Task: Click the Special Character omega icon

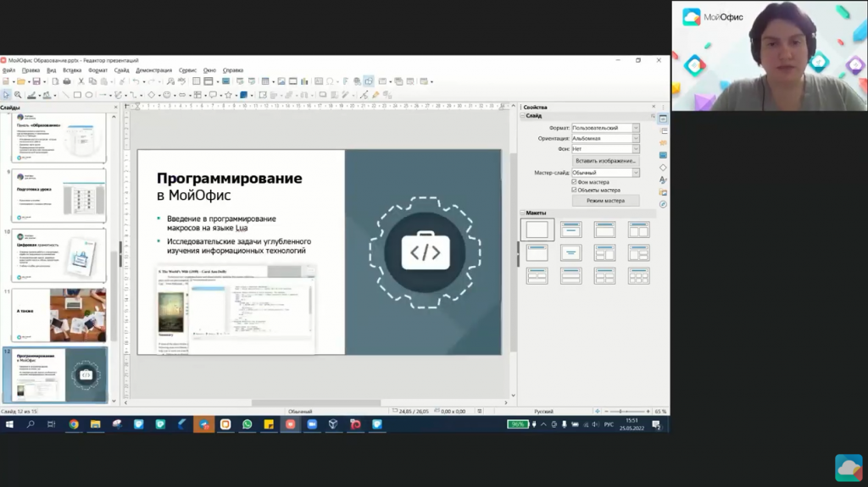Action: point(330,81)
